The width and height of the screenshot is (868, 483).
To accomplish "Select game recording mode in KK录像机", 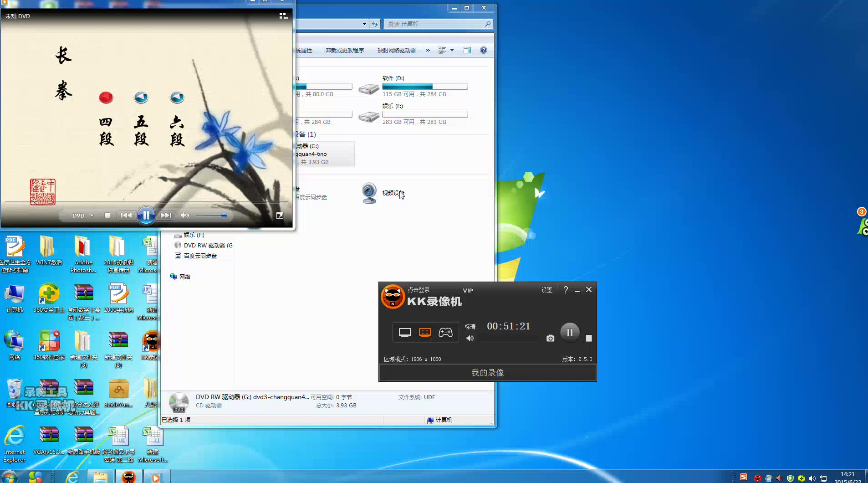I will click(445, 333).
